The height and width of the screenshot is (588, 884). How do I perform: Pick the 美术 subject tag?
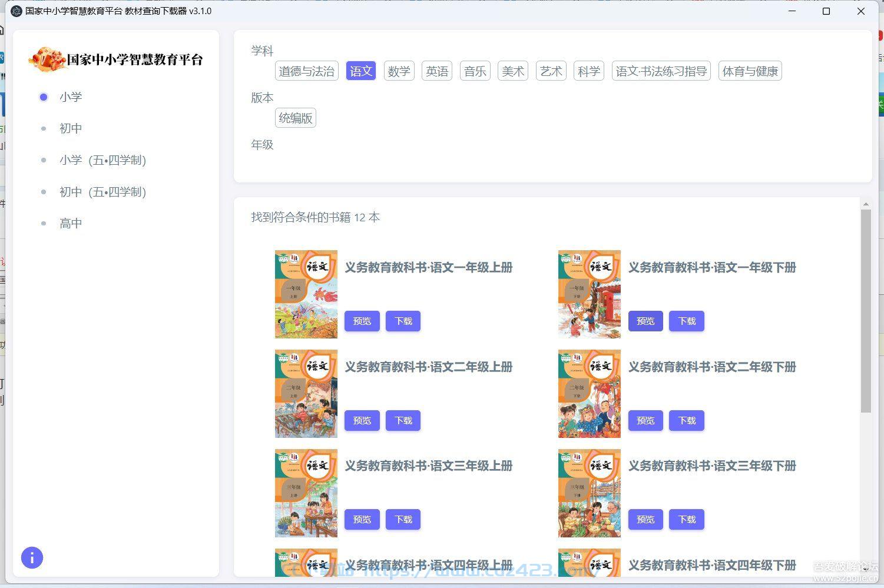coord(513,71)
